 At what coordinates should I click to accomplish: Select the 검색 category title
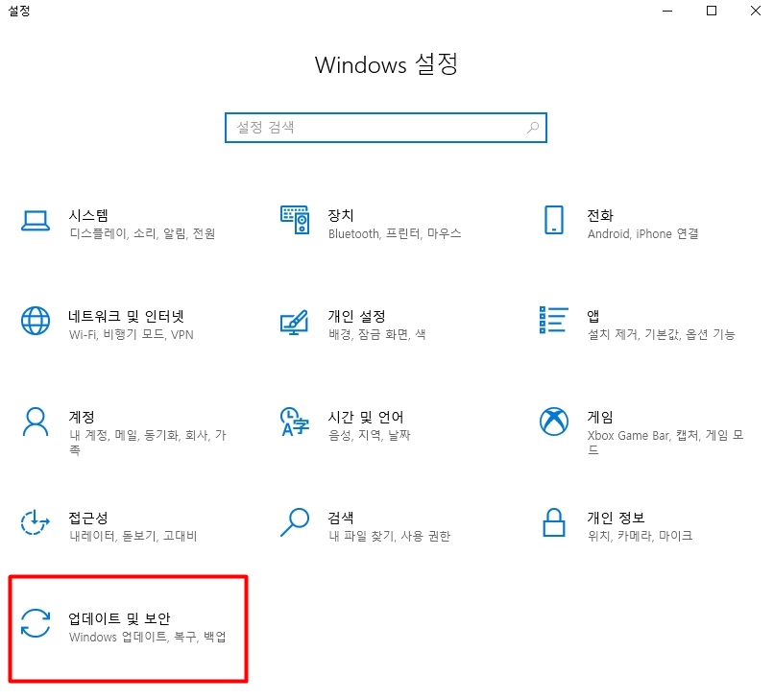341,518
